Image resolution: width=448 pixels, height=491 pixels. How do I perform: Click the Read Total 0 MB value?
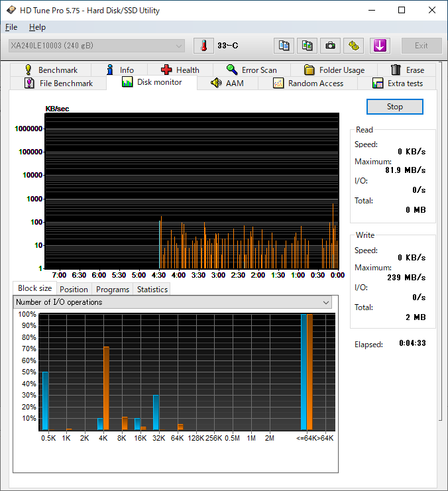pos(416,210)
